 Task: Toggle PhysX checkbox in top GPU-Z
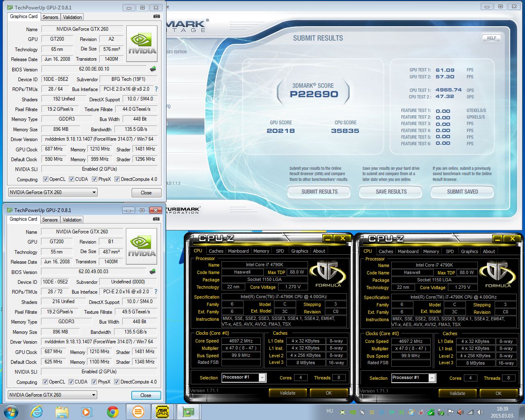95,179
